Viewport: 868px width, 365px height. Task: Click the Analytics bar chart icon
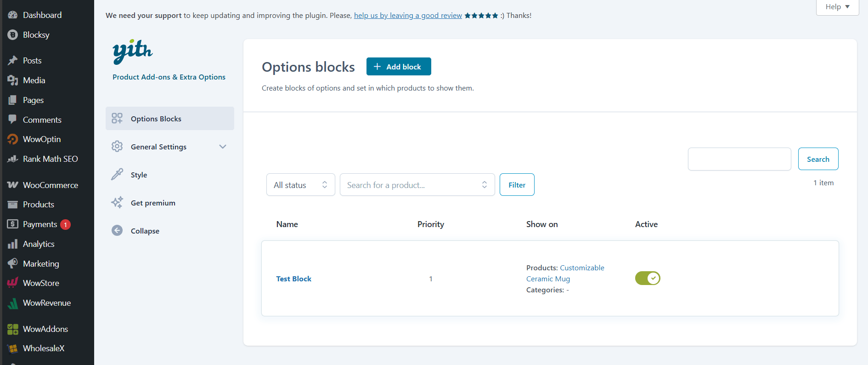tap(12, 244)
